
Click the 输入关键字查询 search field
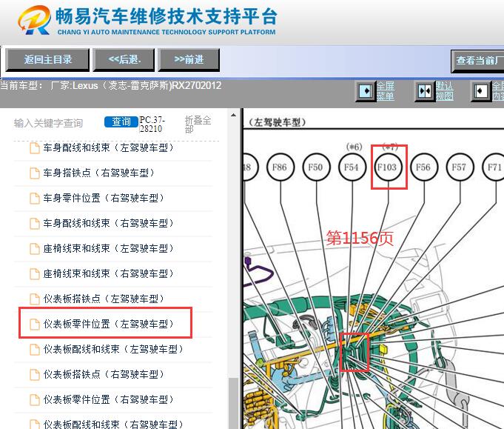(48, 123)
